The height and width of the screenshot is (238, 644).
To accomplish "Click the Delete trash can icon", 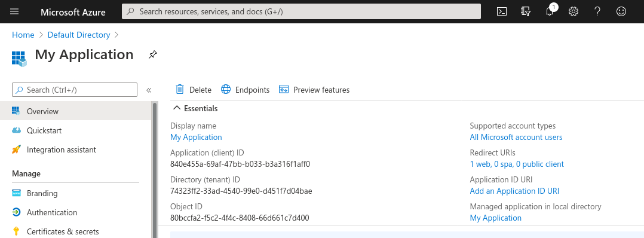I will (x=179, y=89).
